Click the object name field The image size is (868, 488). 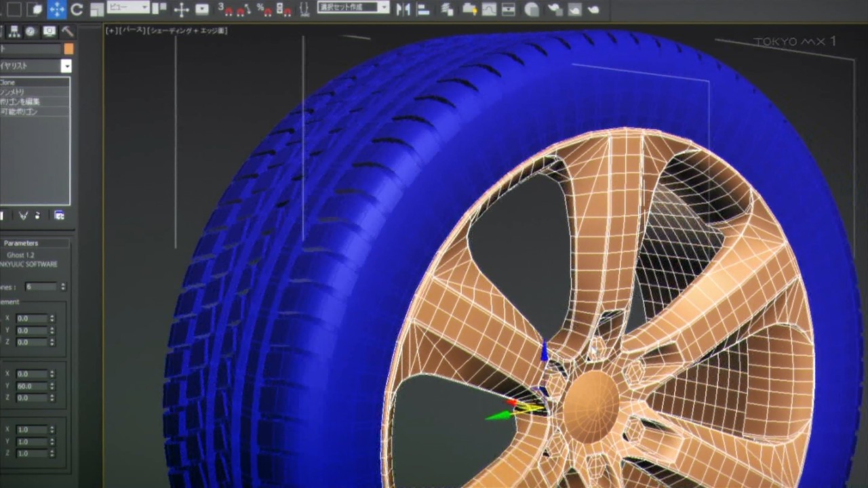click(x=31, y=49)
